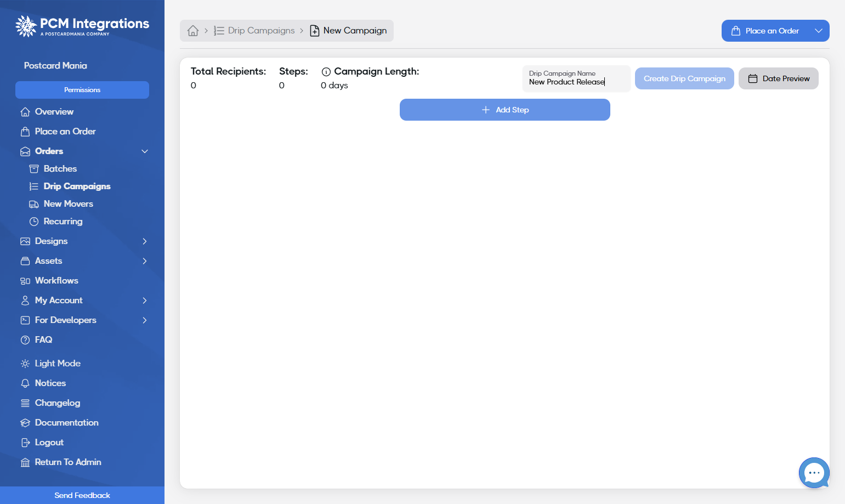Screen dimensions: 845x504
Task: Click the Drip Campaign Name input field
Action: [576, 78]
